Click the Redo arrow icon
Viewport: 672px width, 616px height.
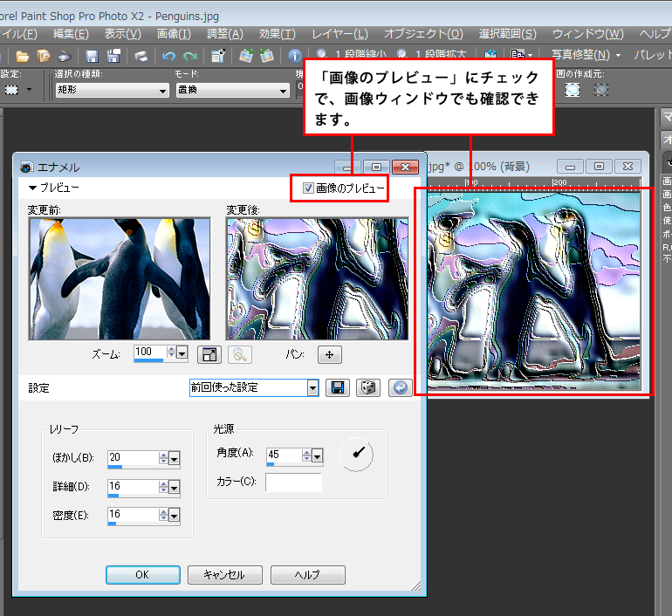[x=190, y=56]
